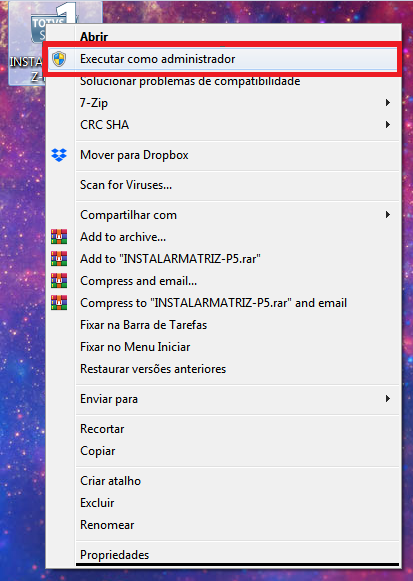Expand the Compartilhar com submenu arrow
The image size is (413, 581).
pyautogui.click(x=388, y=215)
